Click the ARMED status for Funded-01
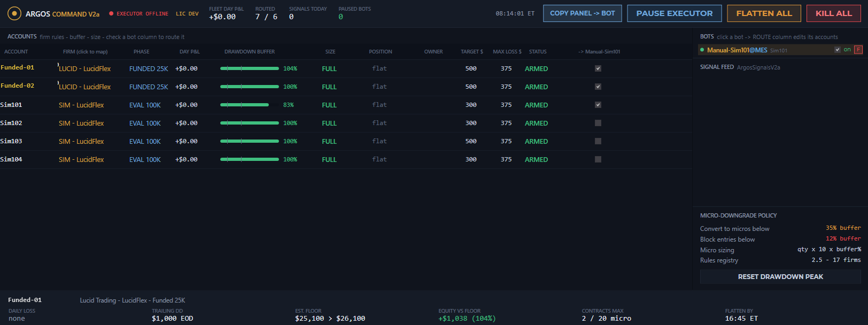Viewport: 868px width, 325px height. (x=536, y=69)
